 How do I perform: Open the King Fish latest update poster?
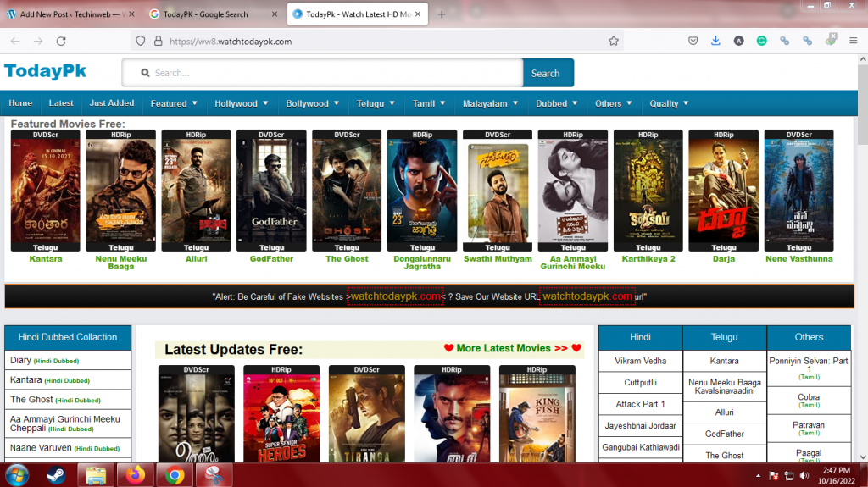pos(537,414)
